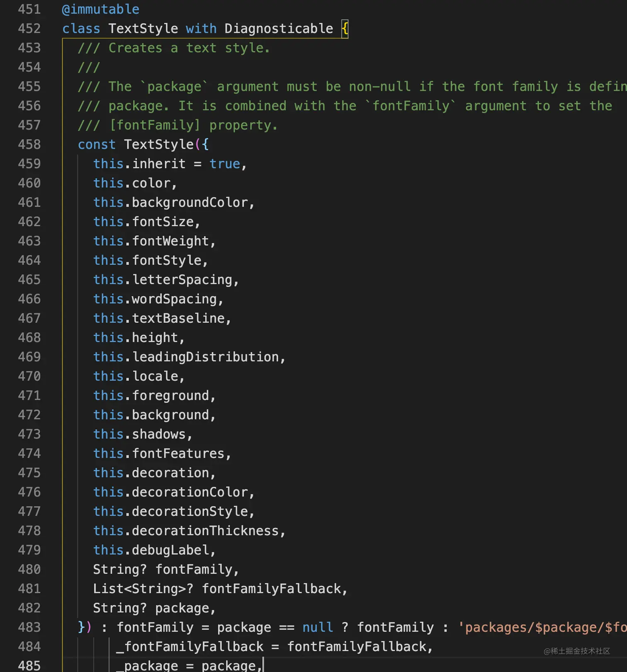Click this.shadows parameter

(x=139, y=434)
